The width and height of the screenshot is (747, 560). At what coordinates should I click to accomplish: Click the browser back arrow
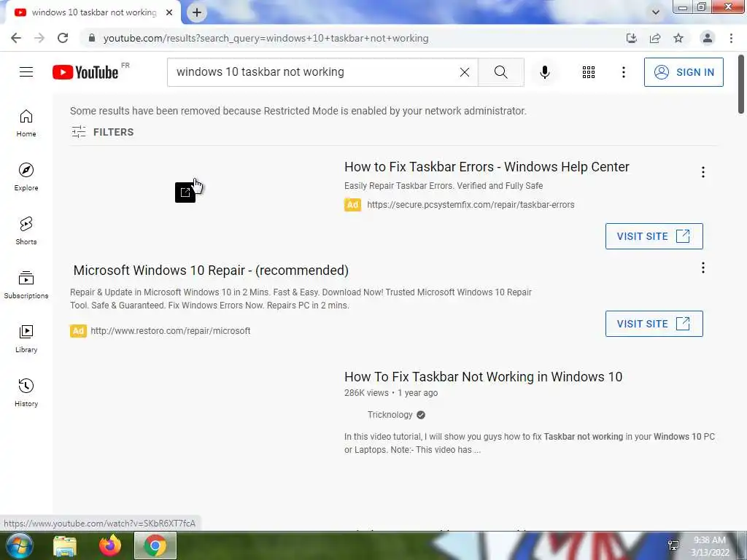click(16, 38)
